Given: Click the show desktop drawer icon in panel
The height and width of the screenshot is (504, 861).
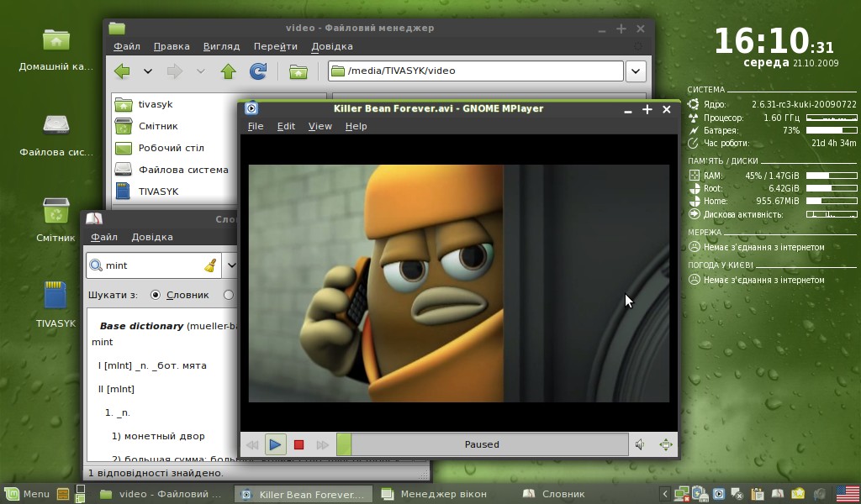Looking at the screenshot, I should pyautogui.click(x=62, y=494).
